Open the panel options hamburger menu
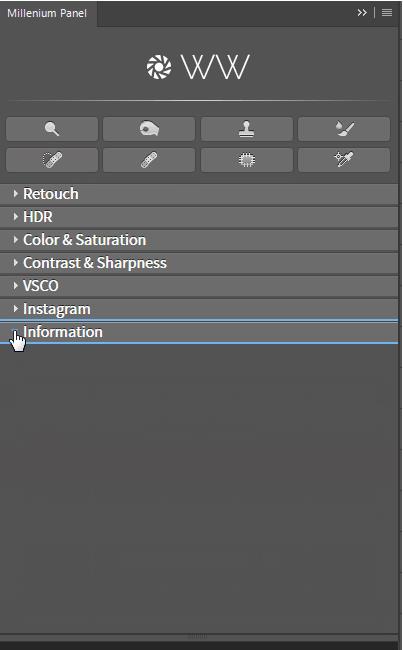The height and width of the screenshot is (650, 403). (387, 13)
